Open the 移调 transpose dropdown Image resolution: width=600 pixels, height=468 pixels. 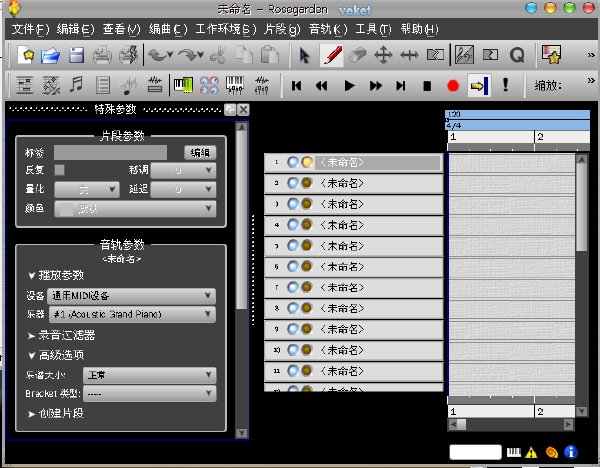click(183, 170)
